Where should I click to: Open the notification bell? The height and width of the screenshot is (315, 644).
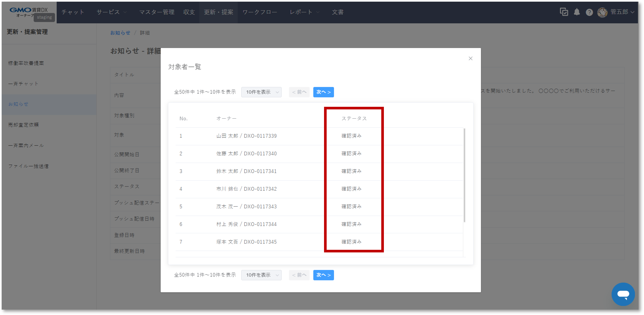click(x=577, y=12)
